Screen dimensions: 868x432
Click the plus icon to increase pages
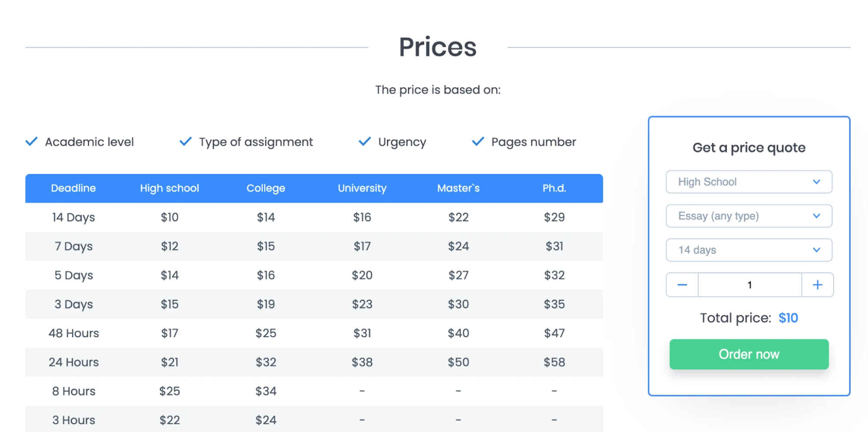[817, 285]
